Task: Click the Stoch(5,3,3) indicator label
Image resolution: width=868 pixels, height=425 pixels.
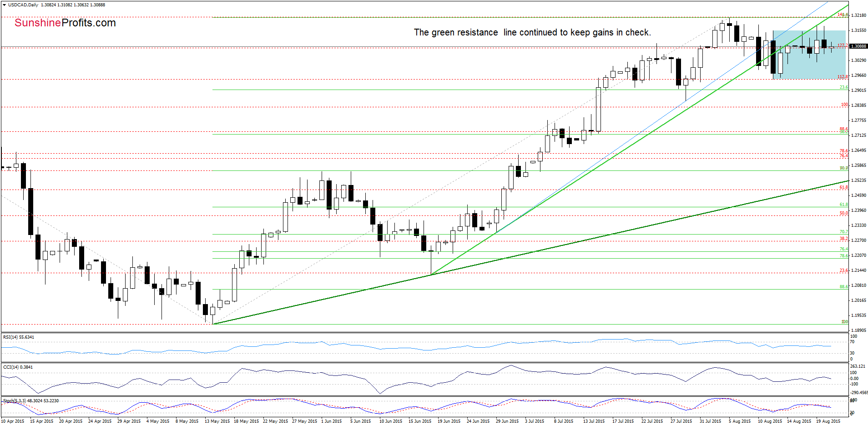Action: [31, 401]
